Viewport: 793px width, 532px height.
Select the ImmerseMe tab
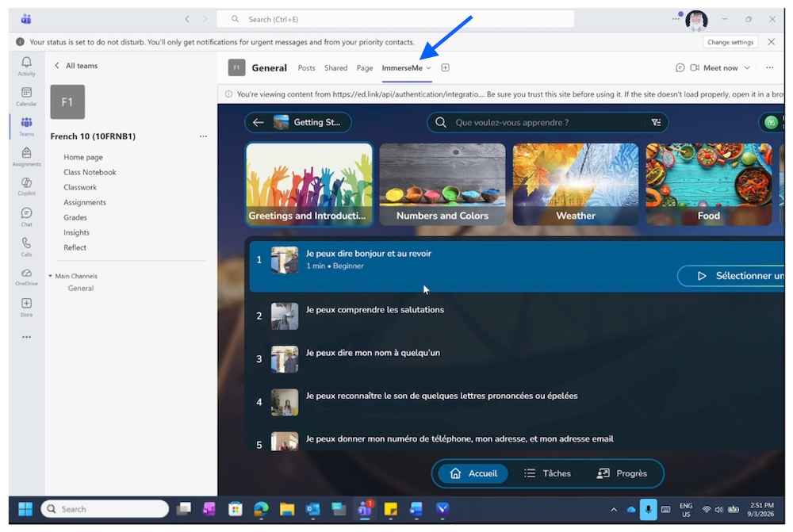tap(402, 67)
